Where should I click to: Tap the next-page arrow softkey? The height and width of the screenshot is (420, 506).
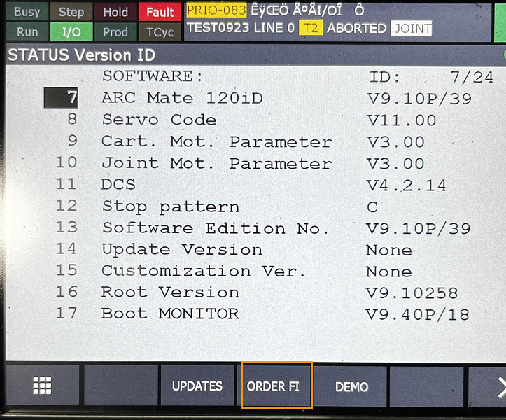[x=488, y=386]
